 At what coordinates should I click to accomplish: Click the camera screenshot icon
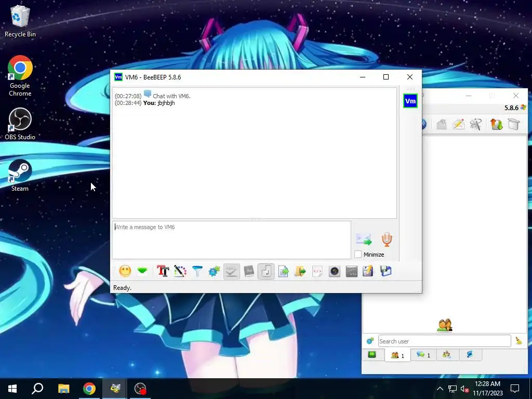tap(335, 271)
